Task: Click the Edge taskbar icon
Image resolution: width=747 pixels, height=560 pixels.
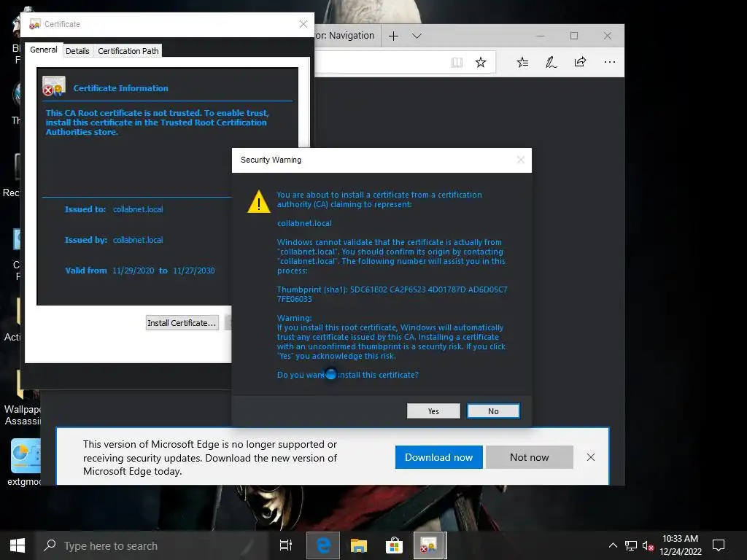Action: (323, 545)
